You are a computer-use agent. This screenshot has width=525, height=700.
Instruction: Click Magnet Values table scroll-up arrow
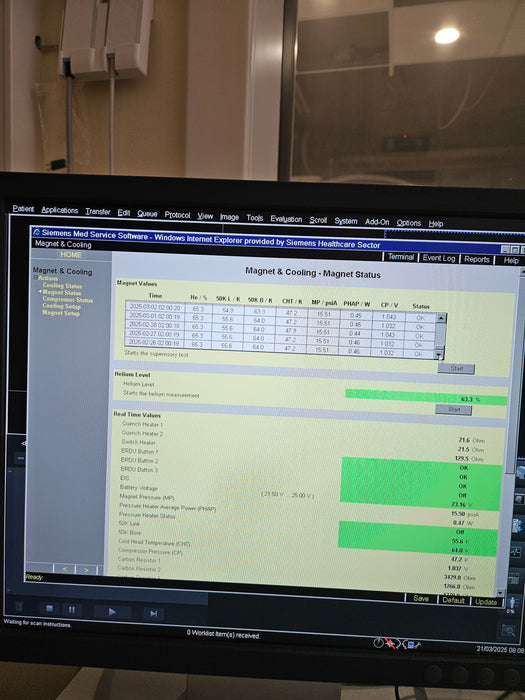click(441, 318)
